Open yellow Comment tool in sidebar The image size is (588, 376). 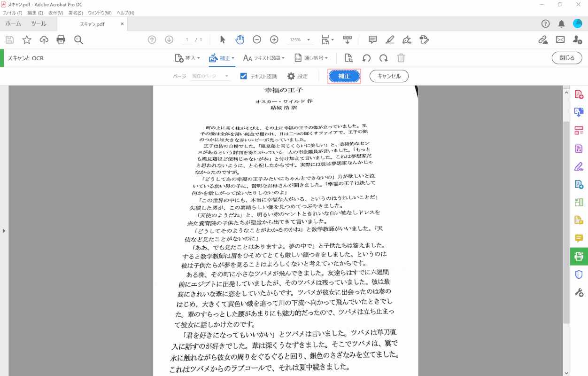[x=579, y=238]
